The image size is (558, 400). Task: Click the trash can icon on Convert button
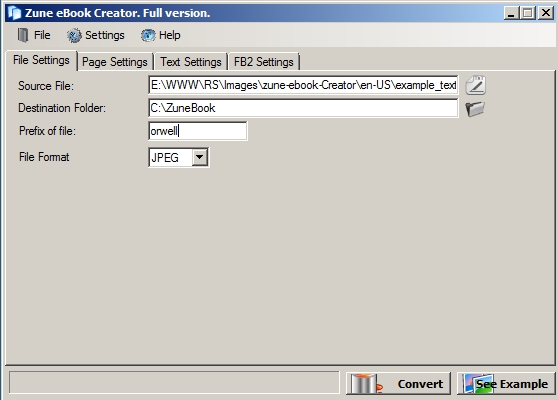365,384
